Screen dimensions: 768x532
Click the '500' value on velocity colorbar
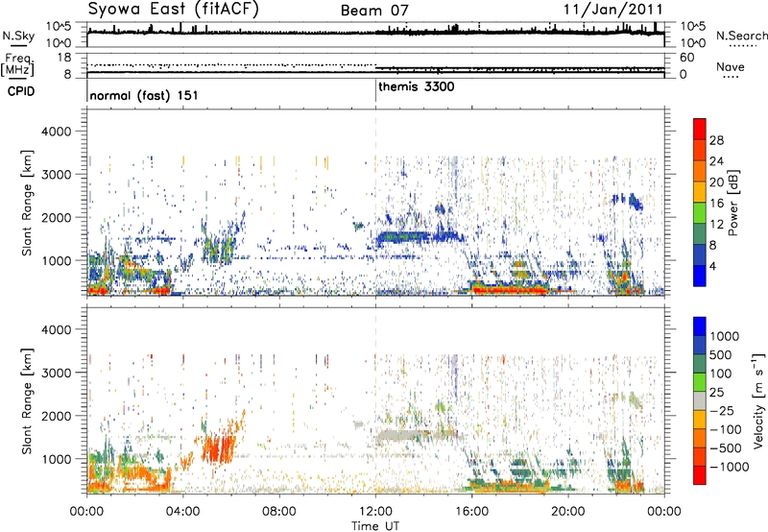point(721,354)
